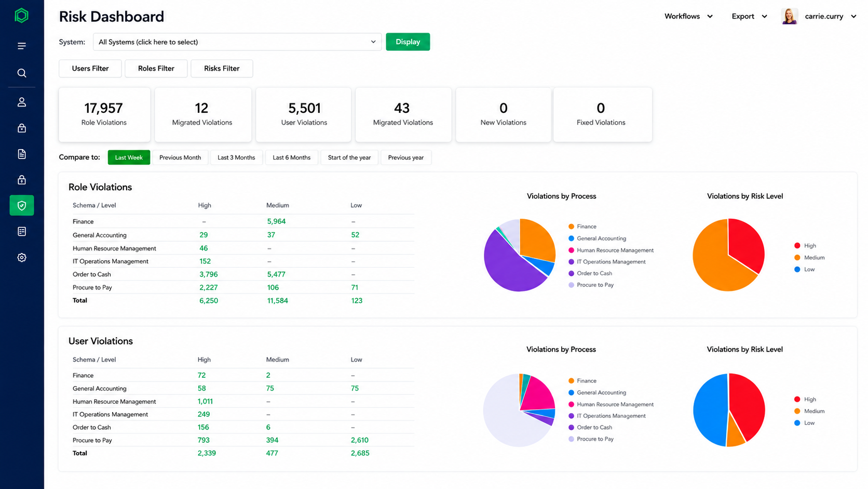Select Previous Month comparison

click(x=180, y=157)
